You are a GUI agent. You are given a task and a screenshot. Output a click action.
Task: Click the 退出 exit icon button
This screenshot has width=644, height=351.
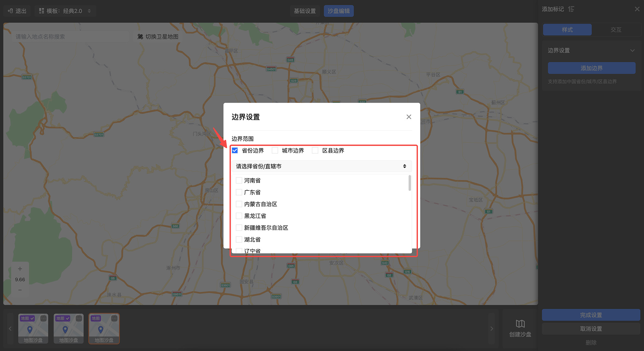tap(10, 11)
